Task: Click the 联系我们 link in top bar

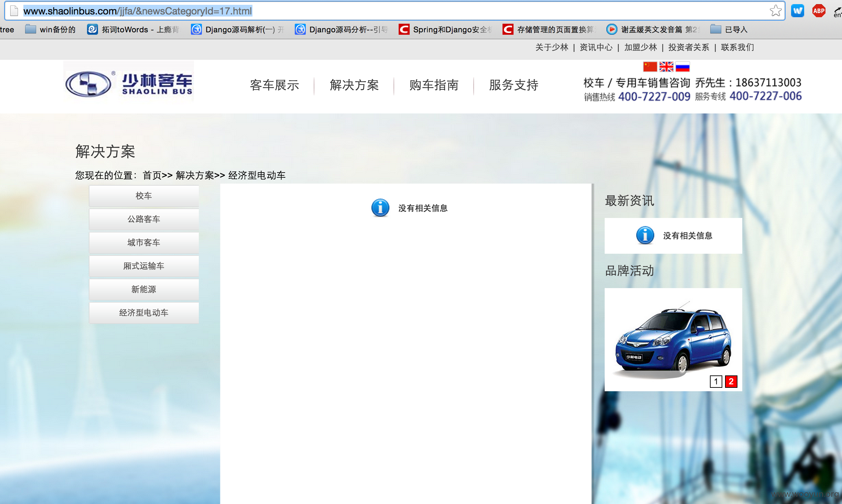Action: [x=736, y=47]
